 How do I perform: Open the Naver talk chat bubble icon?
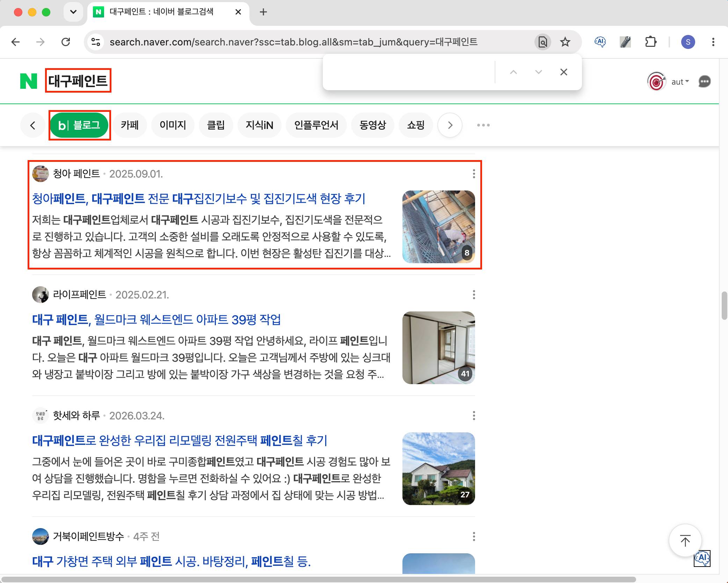click(x=704, y=82)
